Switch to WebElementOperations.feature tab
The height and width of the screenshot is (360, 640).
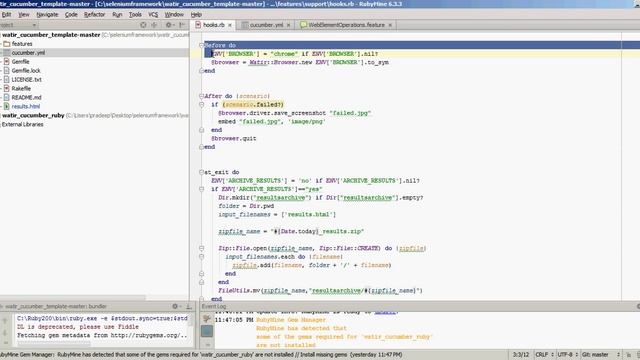point(346,25)
